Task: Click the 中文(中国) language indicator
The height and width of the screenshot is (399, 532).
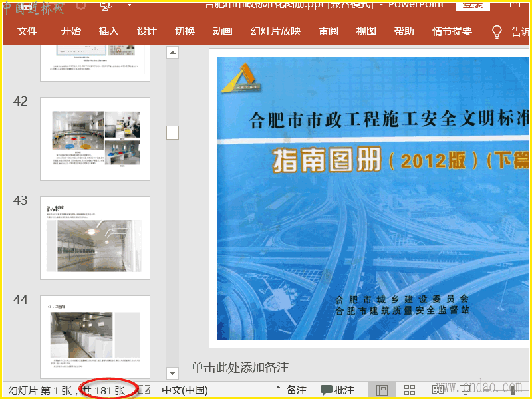Action: [x=185, y=390]
